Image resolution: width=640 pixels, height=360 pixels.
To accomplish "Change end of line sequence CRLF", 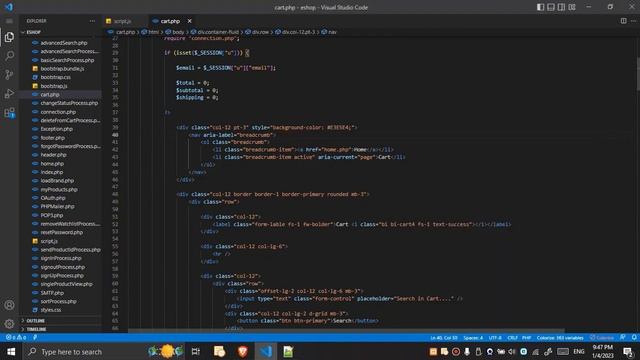I will [512, 338].
